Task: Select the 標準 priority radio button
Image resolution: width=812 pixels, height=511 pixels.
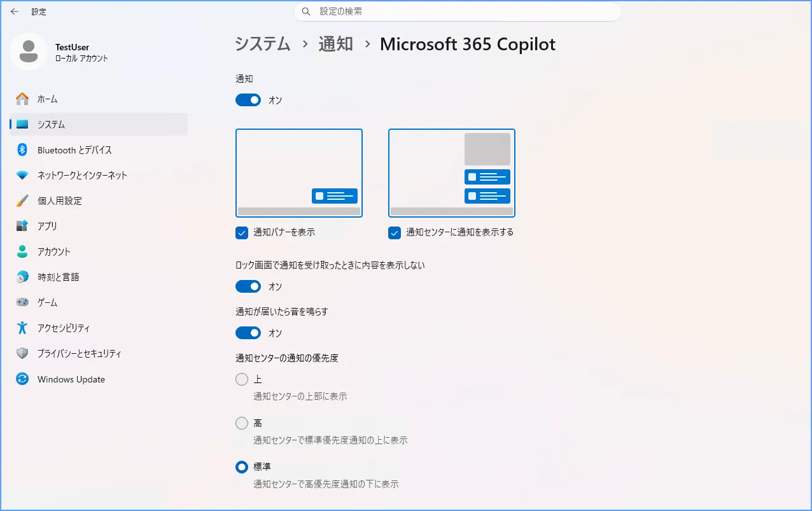Action: (242, 467)
